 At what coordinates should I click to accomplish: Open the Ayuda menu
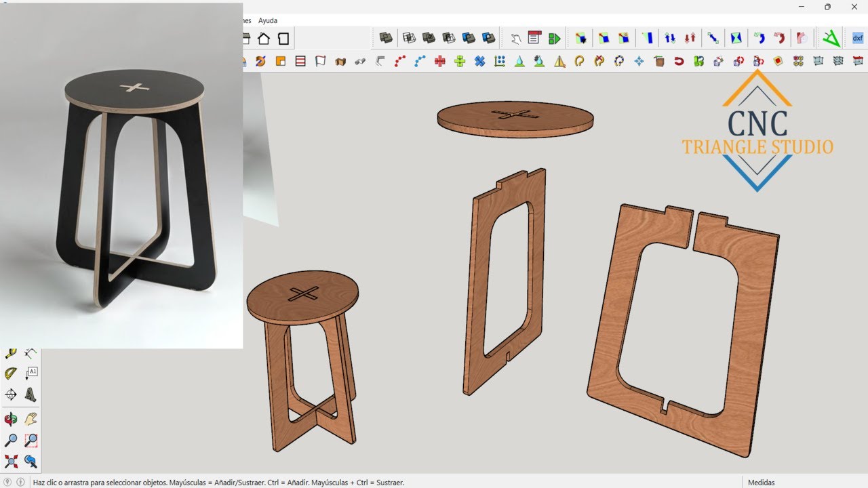pyautogui.click(x=267, y=20)
